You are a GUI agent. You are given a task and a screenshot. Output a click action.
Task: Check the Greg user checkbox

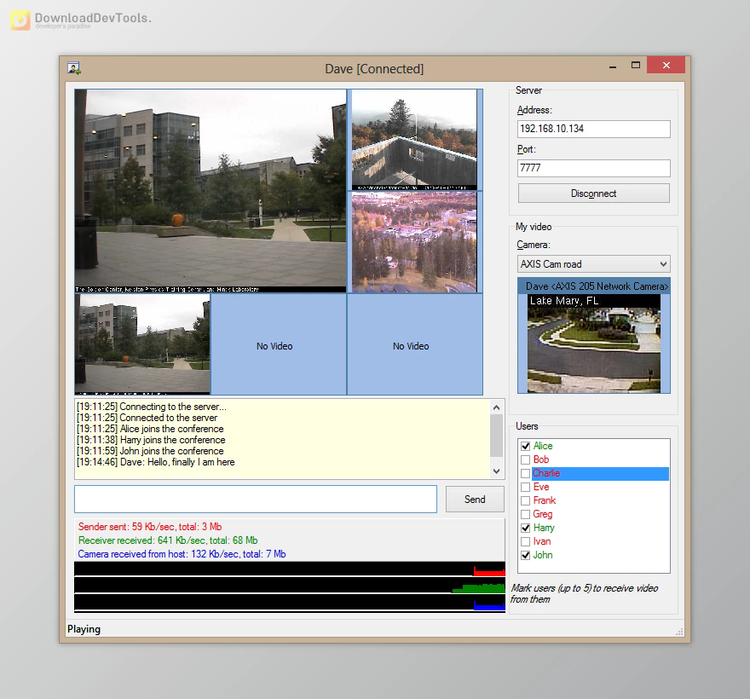click(x=526, y=514)
